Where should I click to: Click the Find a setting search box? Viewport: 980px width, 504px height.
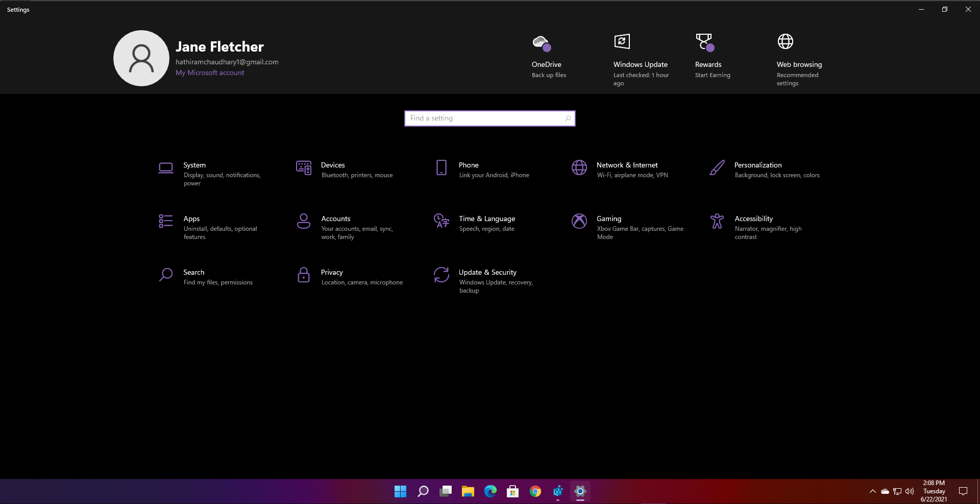point(490,118)
